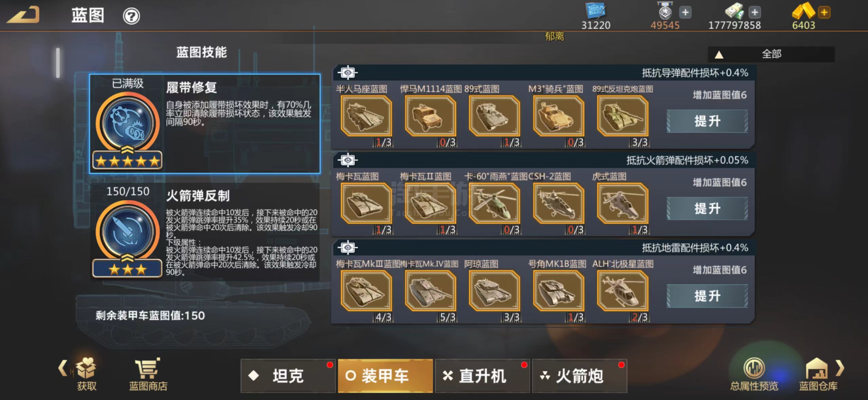The height and width of the screenshot is (400, 868).
Task: Click the back arrow icon
Action: pos(23,15)
